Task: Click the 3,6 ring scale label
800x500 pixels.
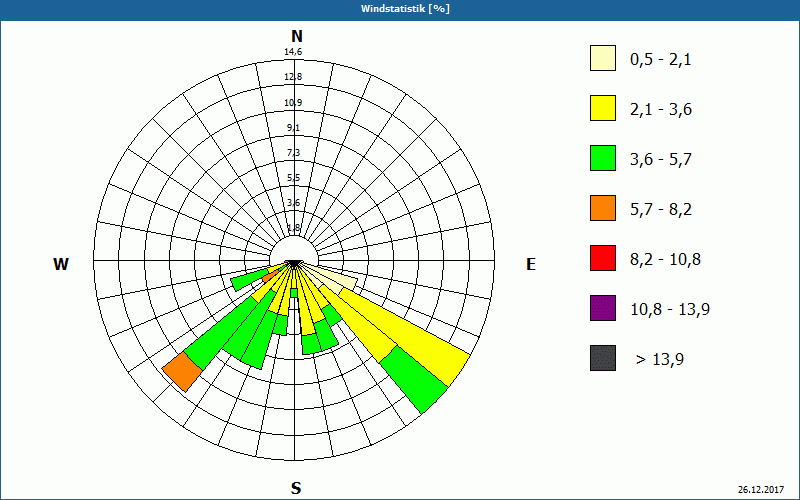Action: tap(293, 203)
